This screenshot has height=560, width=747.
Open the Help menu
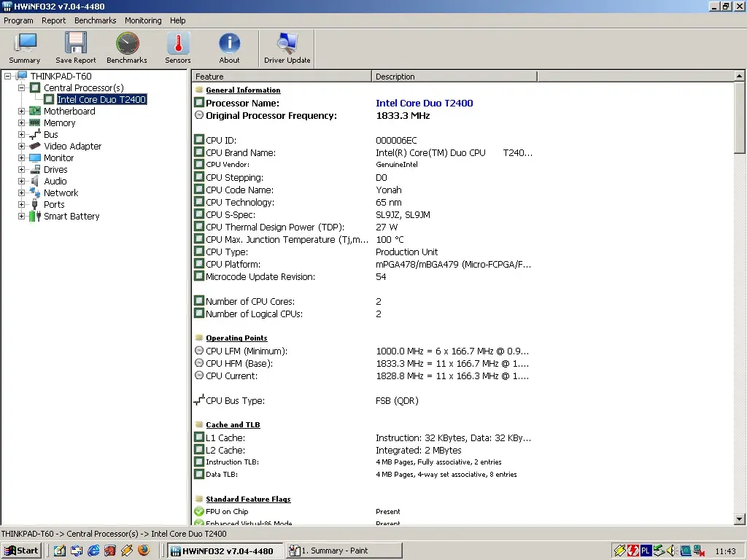[178, 20]
